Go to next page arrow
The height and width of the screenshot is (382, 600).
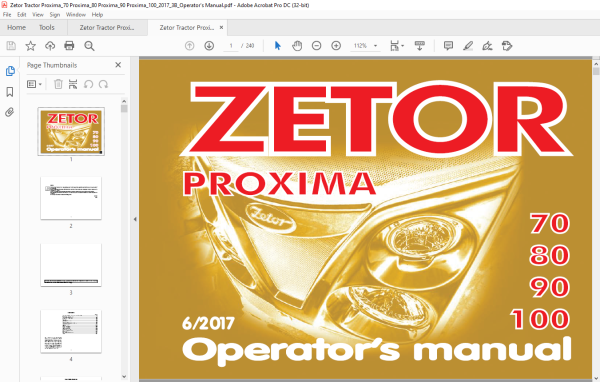point(209,46)
